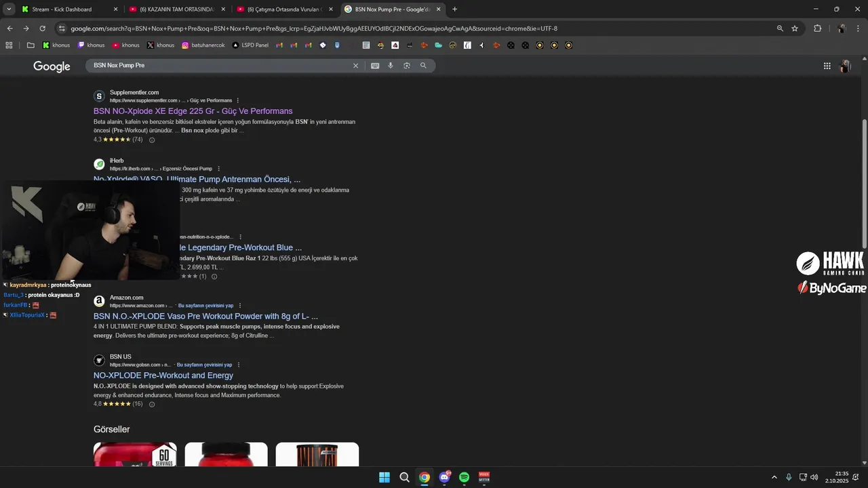Viewport: 868px width, 488px height.
Task: Translate the BSN US result page
Action: [x=204, y=365]
